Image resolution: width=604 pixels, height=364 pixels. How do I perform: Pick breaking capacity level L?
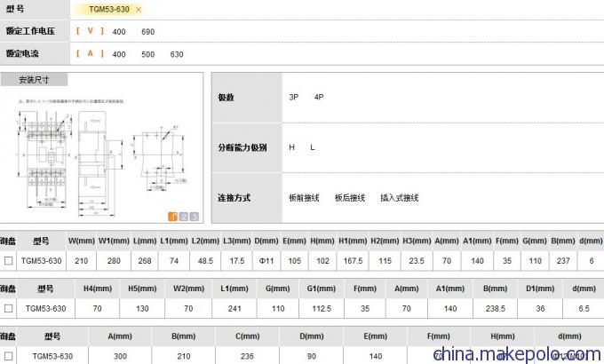pyautogui.click(x=313, y=147)
